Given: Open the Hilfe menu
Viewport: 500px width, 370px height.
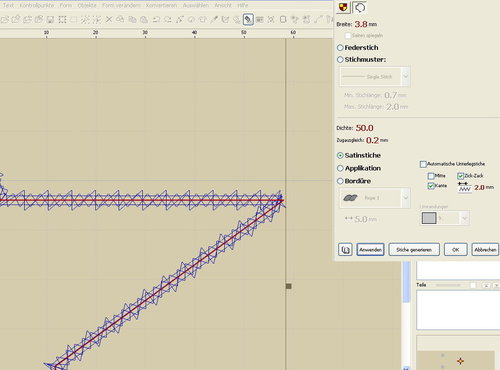Looking at the screenshot, I should pyautogui.click(x=243, y=5).
